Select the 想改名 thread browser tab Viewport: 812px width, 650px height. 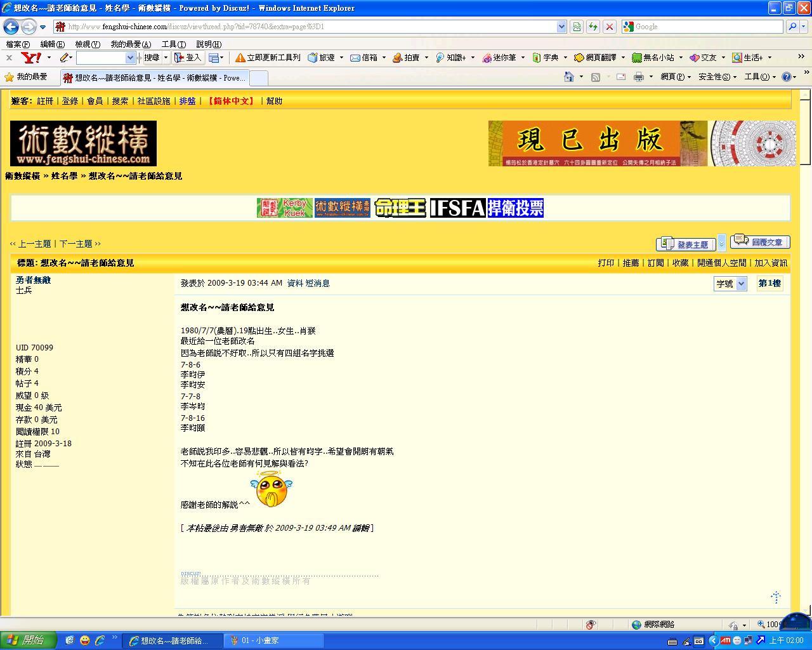pos(154,77)
